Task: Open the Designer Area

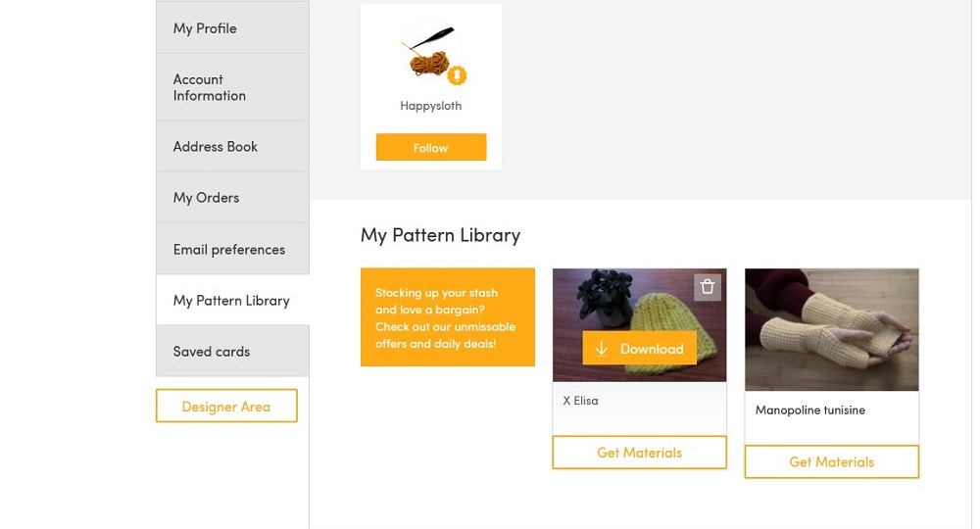Action: pos(226,406)
